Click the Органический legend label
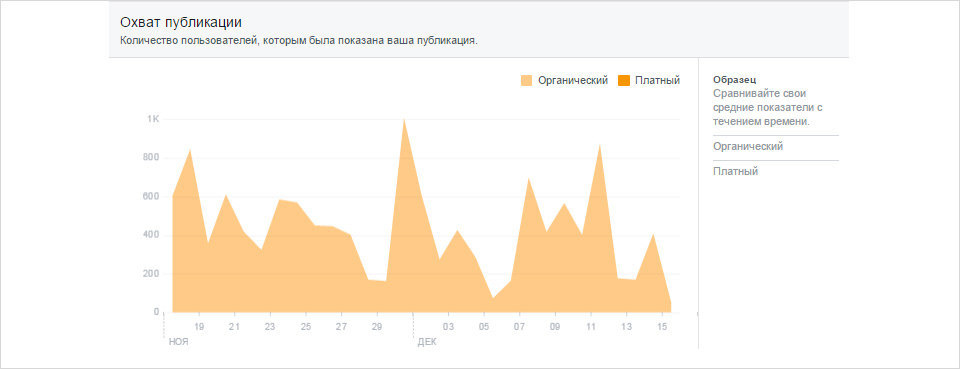This screenshot has height=369, width=960. pyautogui.click(x=572, y=81)
